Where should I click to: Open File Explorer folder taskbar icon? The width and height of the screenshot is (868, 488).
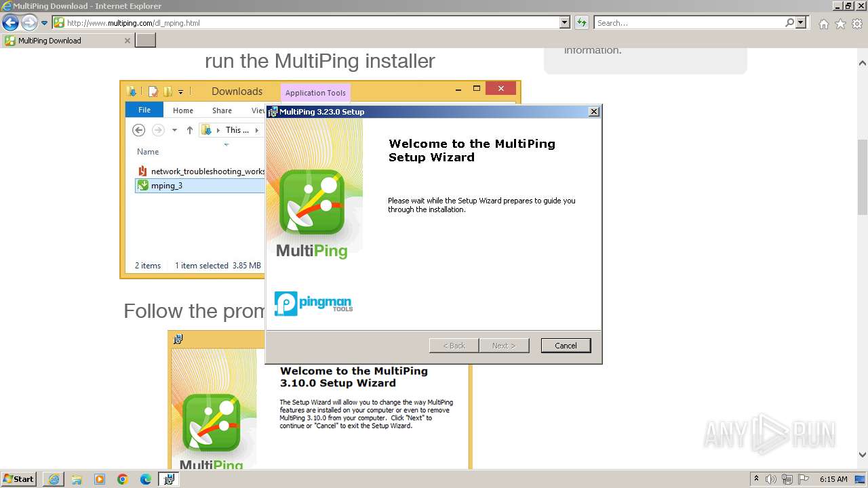(77, 479)
